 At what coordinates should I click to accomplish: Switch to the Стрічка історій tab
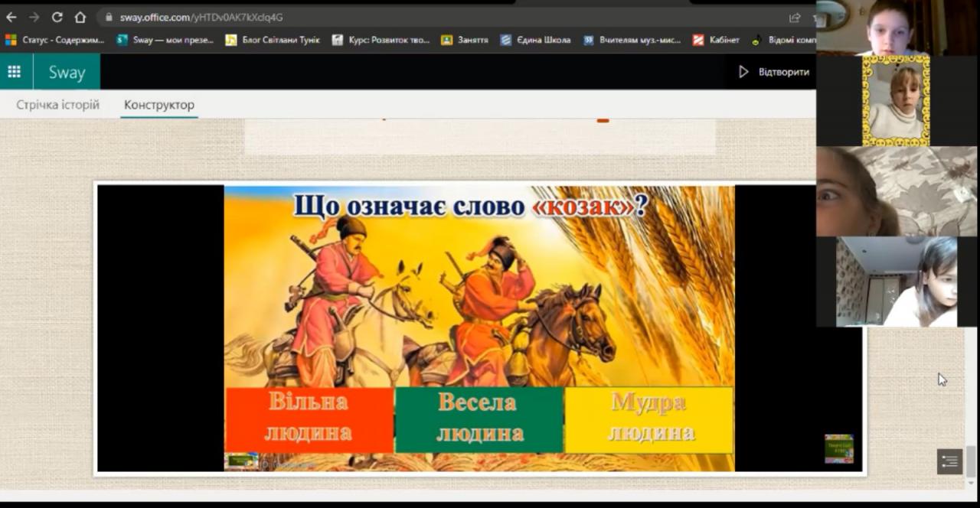pos(58,105)
